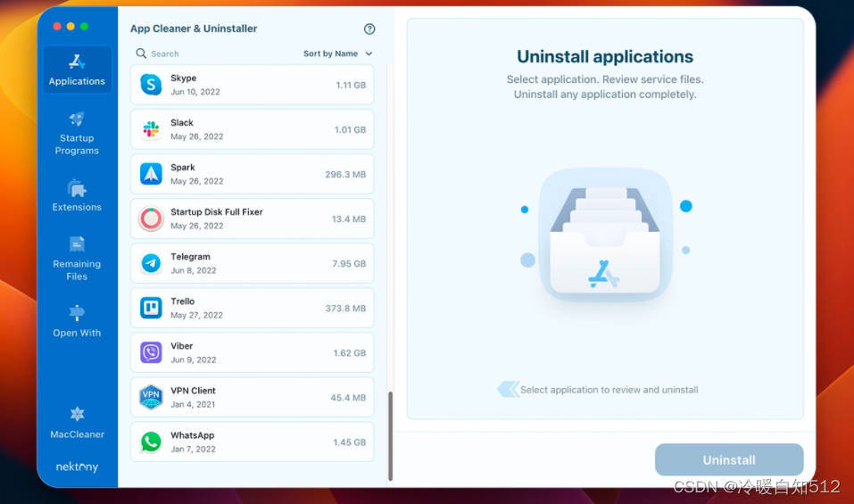Select the Slack app icon
This screenshot has width=854, height=504.
[x=151, y=129]
